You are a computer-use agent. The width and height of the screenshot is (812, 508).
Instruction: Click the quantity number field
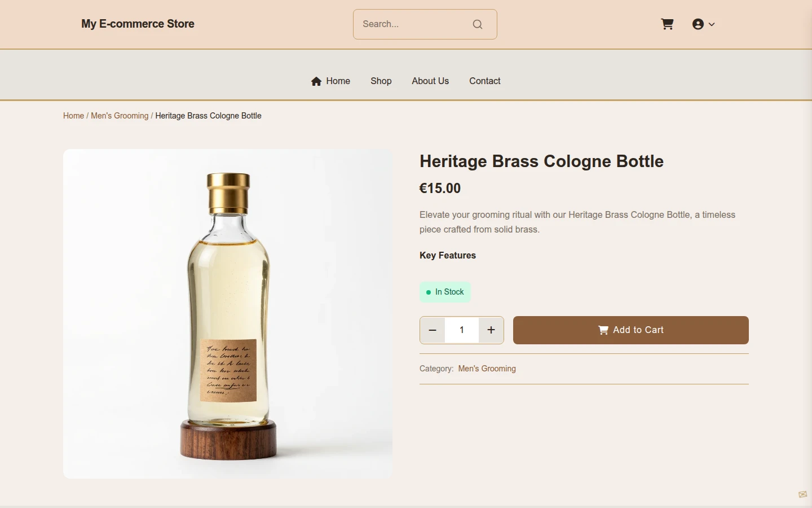462,330
